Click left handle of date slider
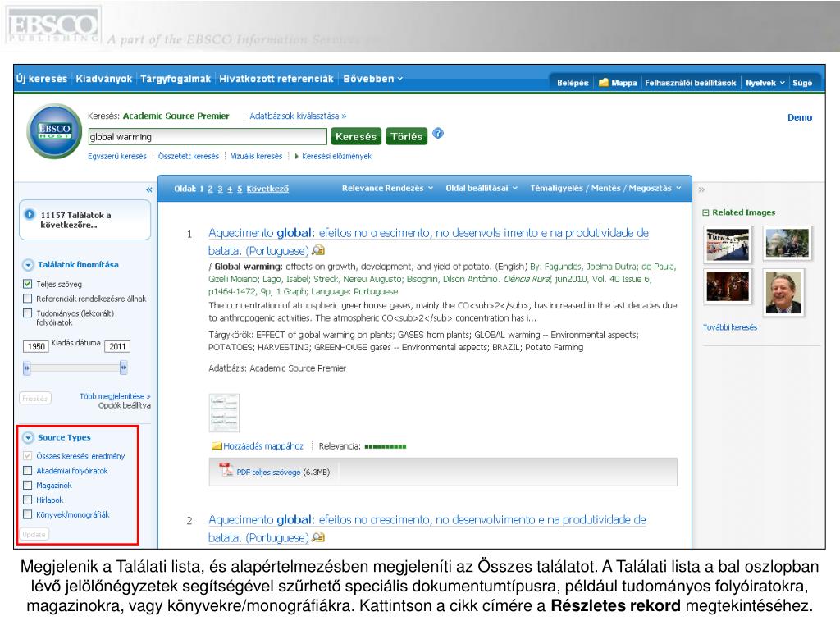840x630 pixels. tap(27, 367)
